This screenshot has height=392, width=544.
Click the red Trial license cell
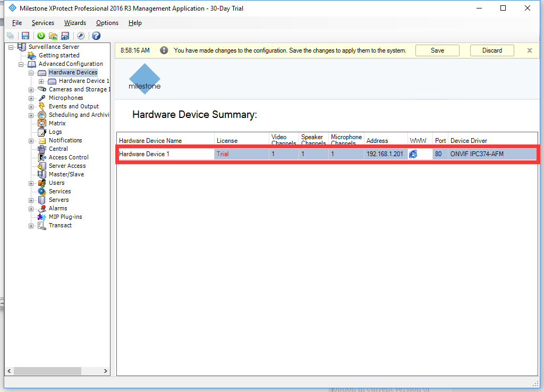coord(242,154)
